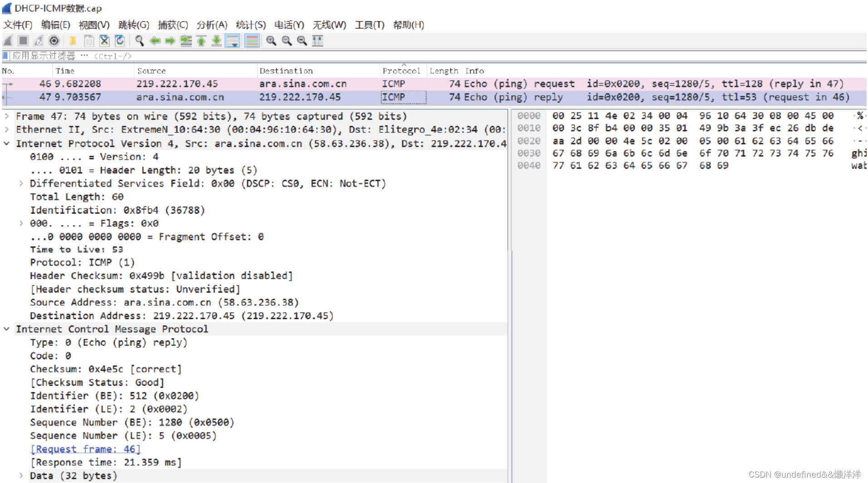Open the 统计(S) menu

pos(251,25)
